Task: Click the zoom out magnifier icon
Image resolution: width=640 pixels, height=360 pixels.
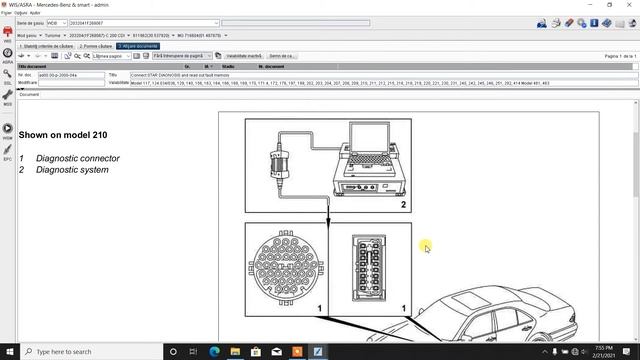Action: coord(87,56)
